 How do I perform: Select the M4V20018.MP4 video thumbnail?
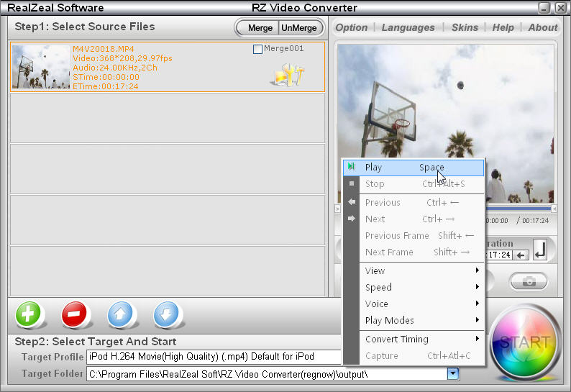(x=41, y=67)
